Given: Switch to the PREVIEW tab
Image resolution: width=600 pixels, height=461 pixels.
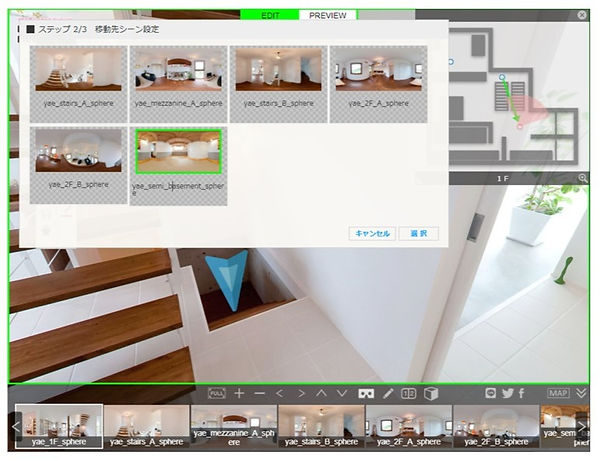Looking at the screenshot, I should tap(328, 17).
